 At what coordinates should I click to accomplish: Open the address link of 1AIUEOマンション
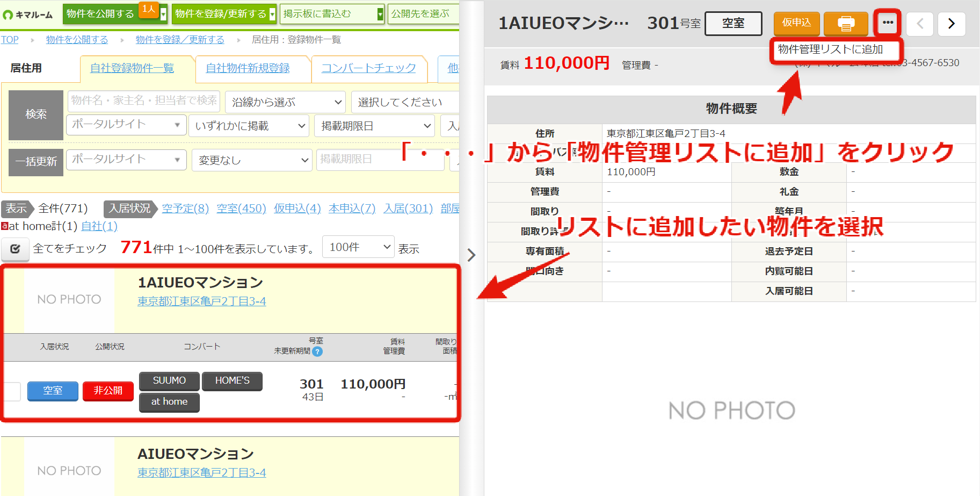[202, 301]
